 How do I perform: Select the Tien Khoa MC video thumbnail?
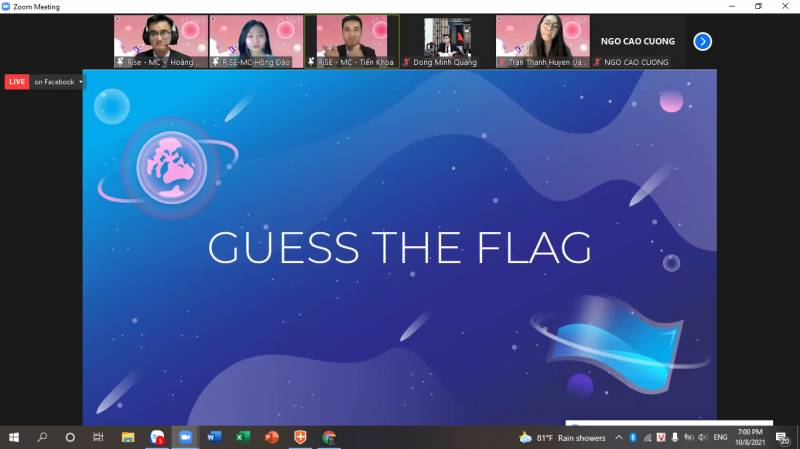tap(351, 41)
